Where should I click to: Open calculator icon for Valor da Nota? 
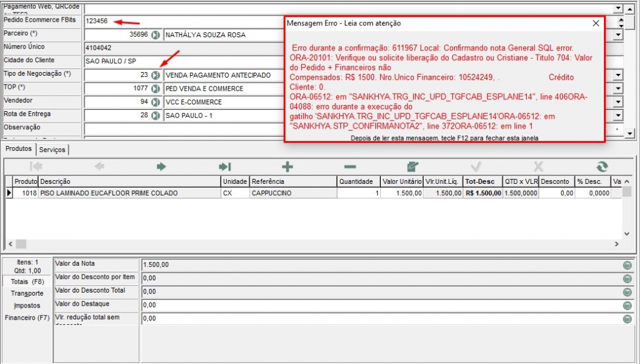click(x=627, y=265)
